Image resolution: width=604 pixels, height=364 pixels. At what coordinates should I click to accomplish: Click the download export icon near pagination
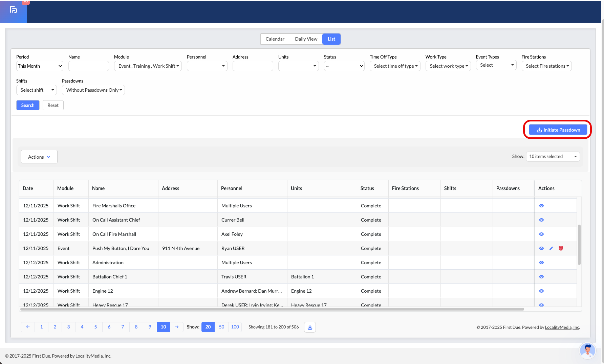coord(310,327)
